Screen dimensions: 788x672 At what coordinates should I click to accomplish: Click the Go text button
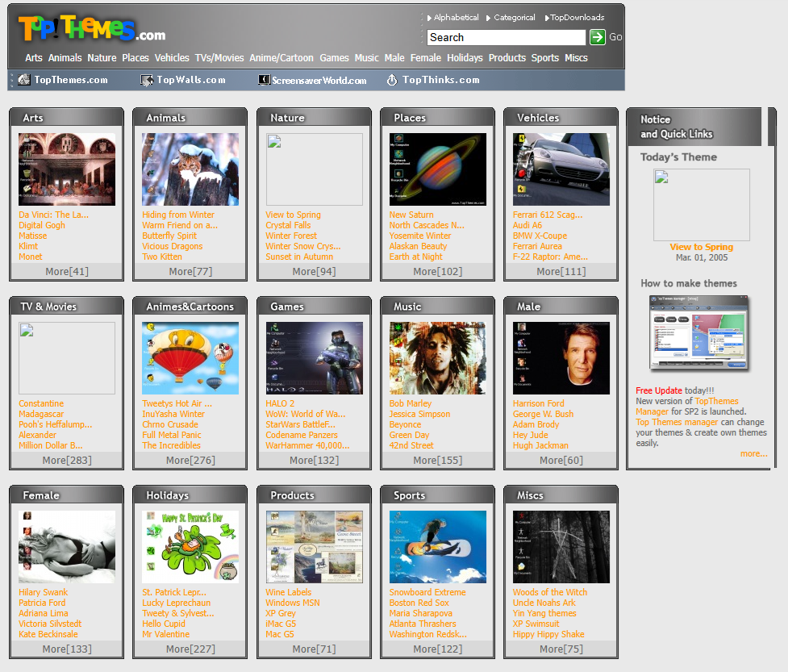coord(615,37)
